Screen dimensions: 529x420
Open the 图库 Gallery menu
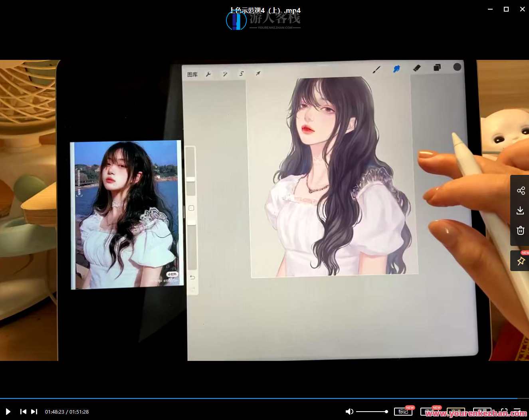(192, 75)
